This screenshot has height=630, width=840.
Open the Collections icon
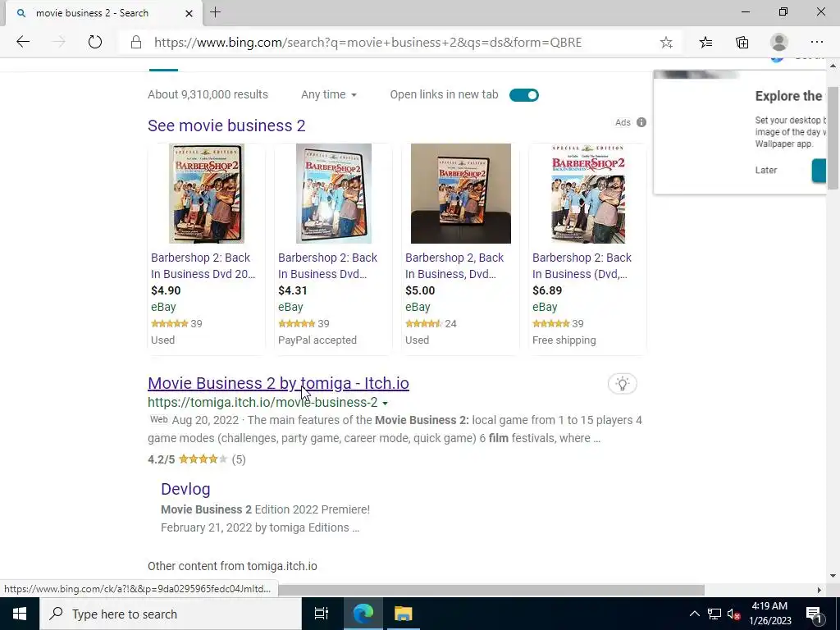[x=742, y=43]
